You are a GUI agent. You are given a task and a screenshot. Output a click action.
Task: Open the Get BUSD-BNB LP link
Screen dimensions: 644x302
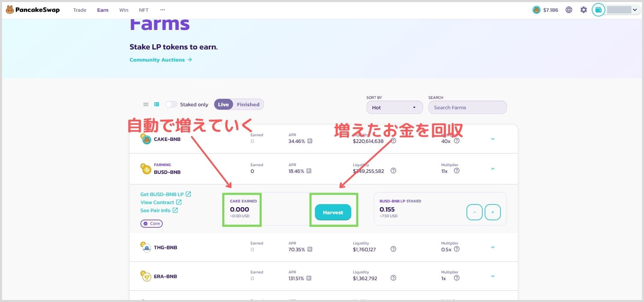166,194
